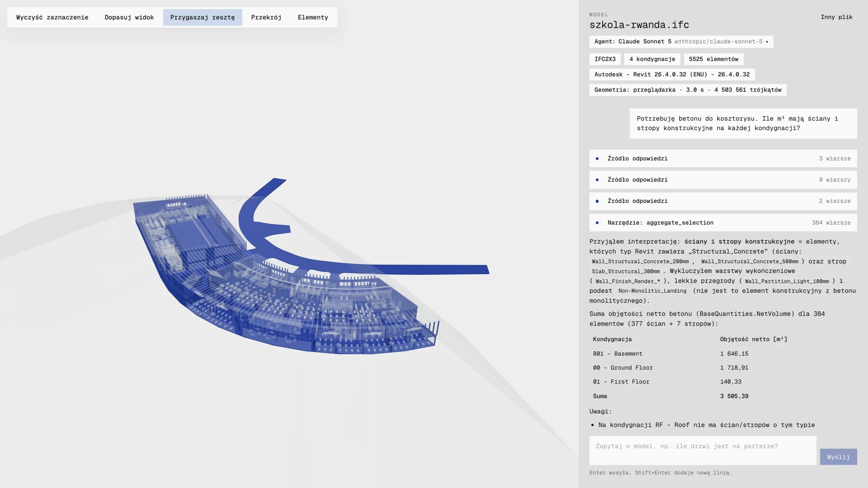
Task: Expand Narzędzie: aggregate_selection row
Action: [723, 223]
